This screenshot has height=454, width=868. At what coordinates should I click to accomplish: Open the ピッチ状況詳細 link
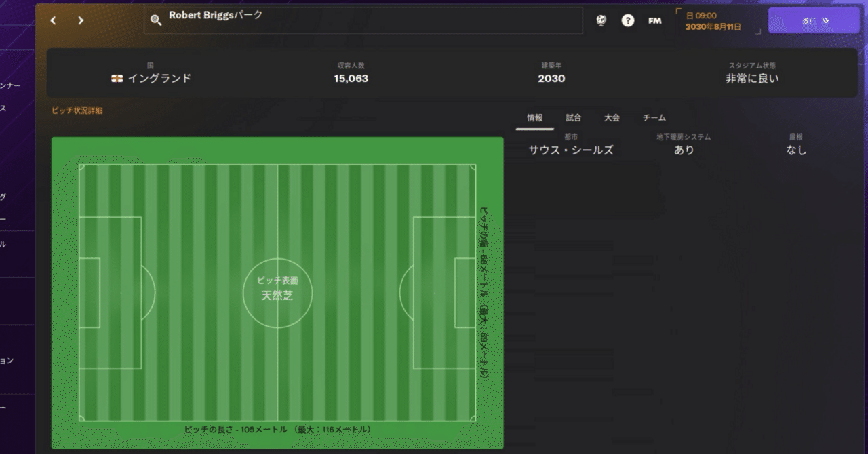click(77, 111)
